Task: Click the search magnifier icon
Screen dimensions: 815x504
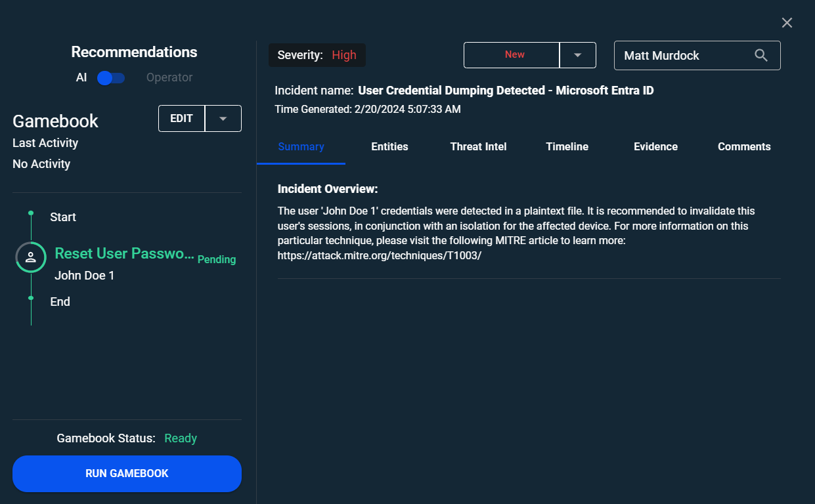Action: [761, 56]
